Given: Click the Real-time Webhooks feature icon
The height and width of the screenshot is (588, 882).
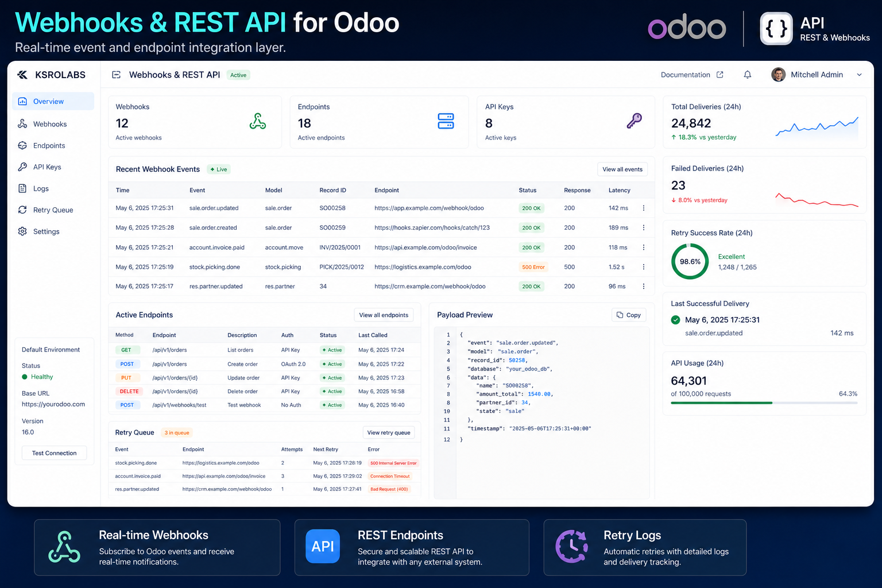Looking at the screenshot, I should [x=64, y=547].
